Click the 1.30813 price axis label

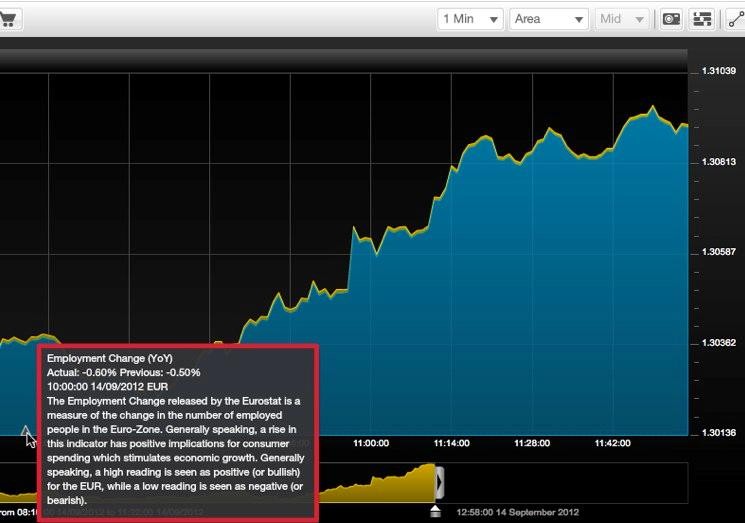[718, 162]
